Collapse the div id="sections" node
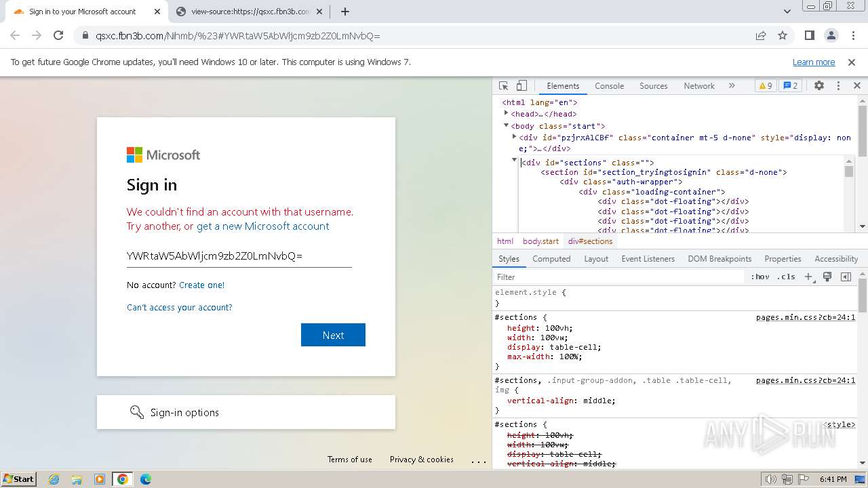The width and height of the screenshot is (868, 488). (x=514, y=160)
